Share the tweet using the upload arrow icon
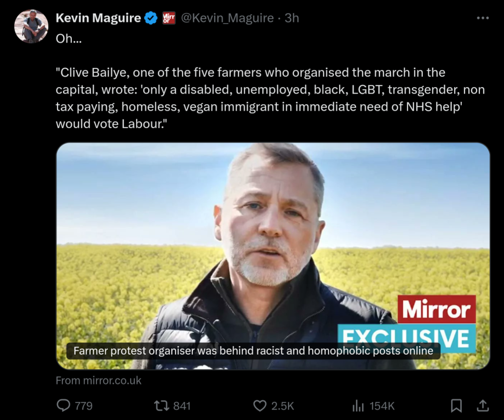 (x=483, y=405)
